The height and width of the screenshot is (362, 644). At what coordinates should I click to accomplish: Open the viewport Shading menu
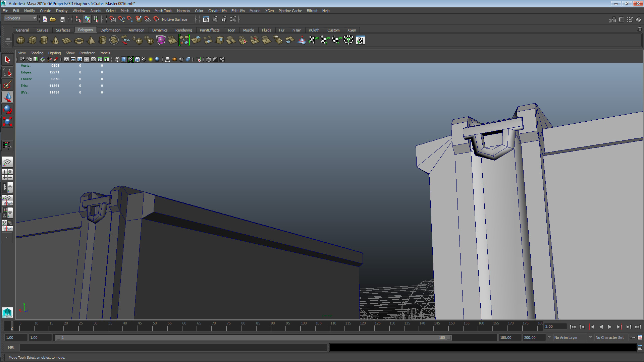coord(37,53)
